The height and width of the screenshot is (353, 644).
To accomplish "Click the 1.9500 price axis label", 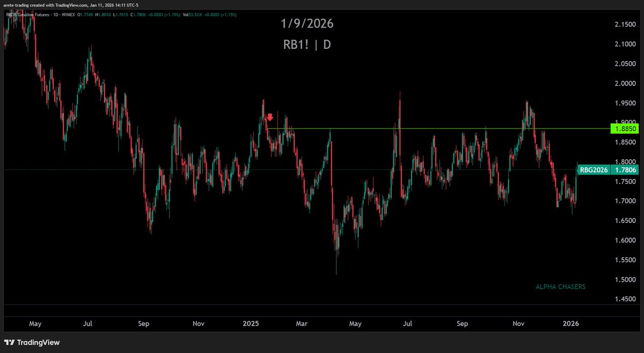I will point(625,103).
